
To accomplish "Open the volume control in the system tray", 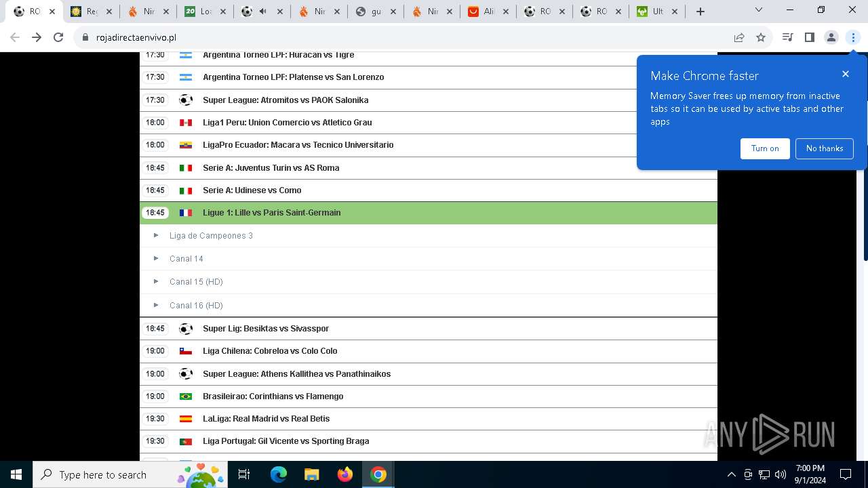I will [781, 474].
